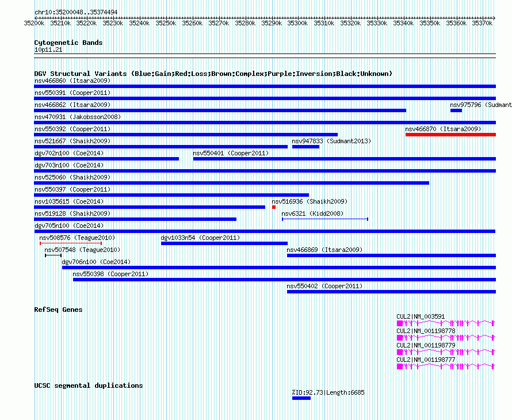Click the CUL2|NM_003591 exon diagram

coord(446,323)
